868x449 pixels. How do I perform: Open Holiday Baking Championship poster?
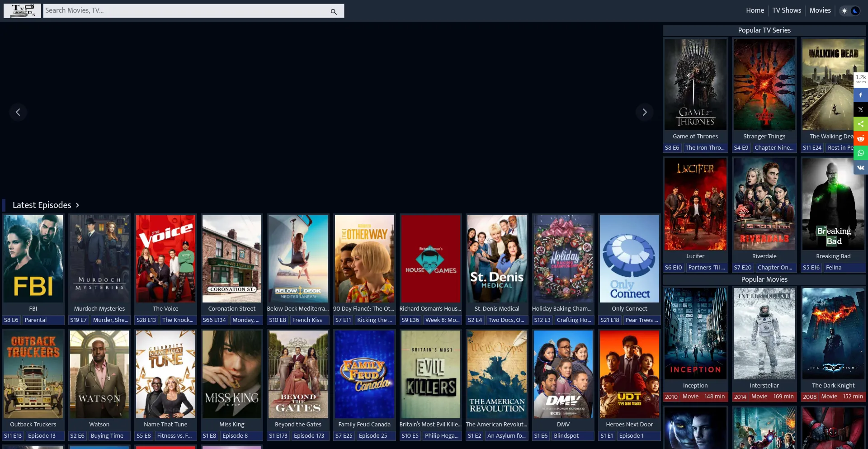pyautogui.click(x=563, y=259)
